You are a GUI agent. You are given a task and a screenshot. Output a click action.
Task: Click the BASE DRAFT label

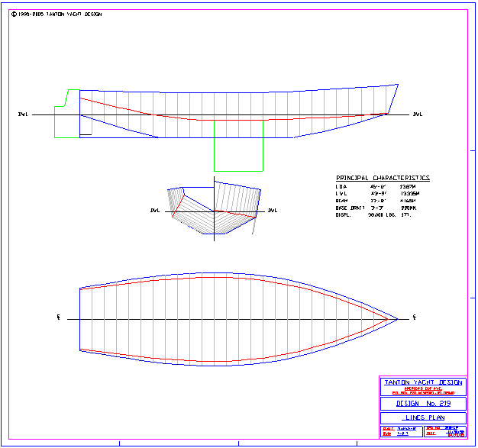[x=350, y=208]
